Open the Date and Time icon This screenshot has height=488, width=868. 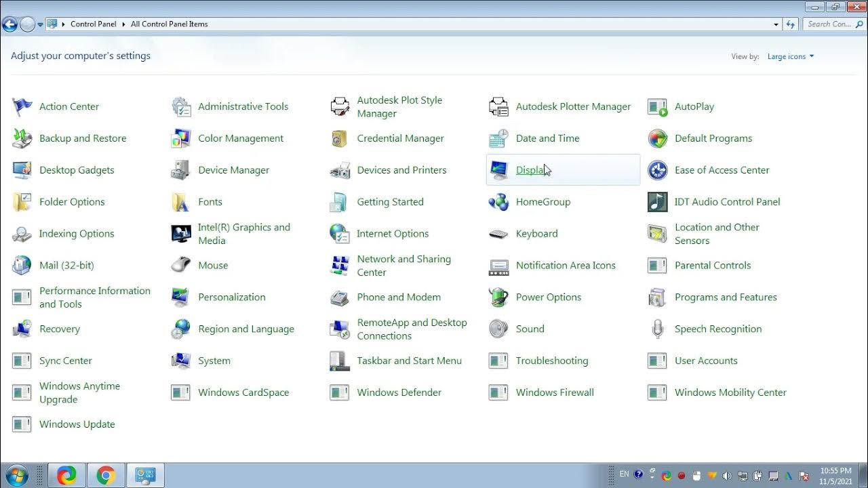pyautogui.click(x=498, y=138)
